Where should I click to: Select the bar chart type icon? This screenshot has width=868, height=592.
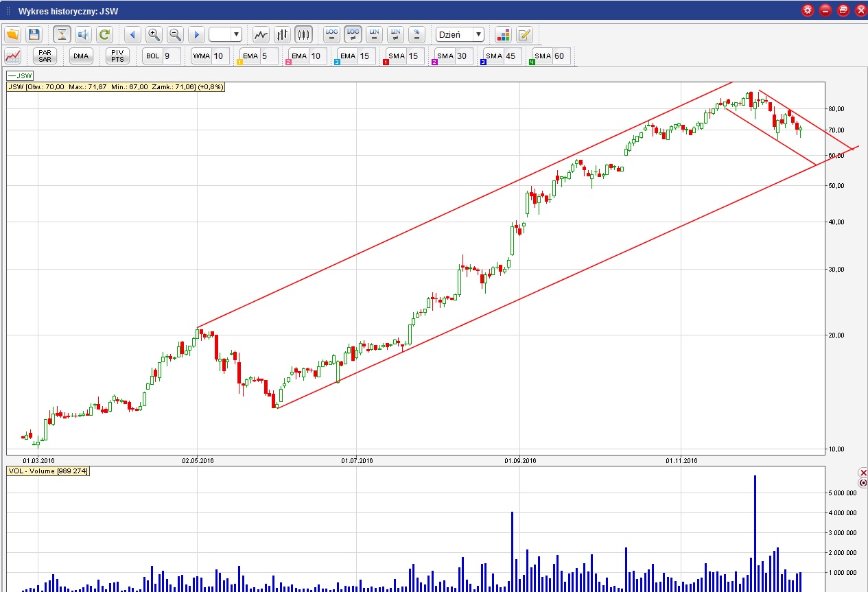[x=282, y=34]
